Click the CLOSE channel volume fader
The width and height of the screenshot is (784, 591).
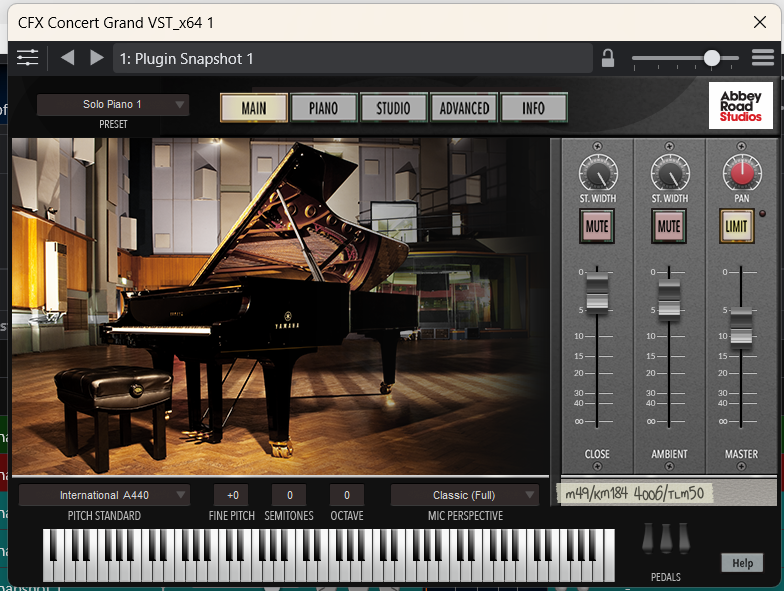[597, 292]
